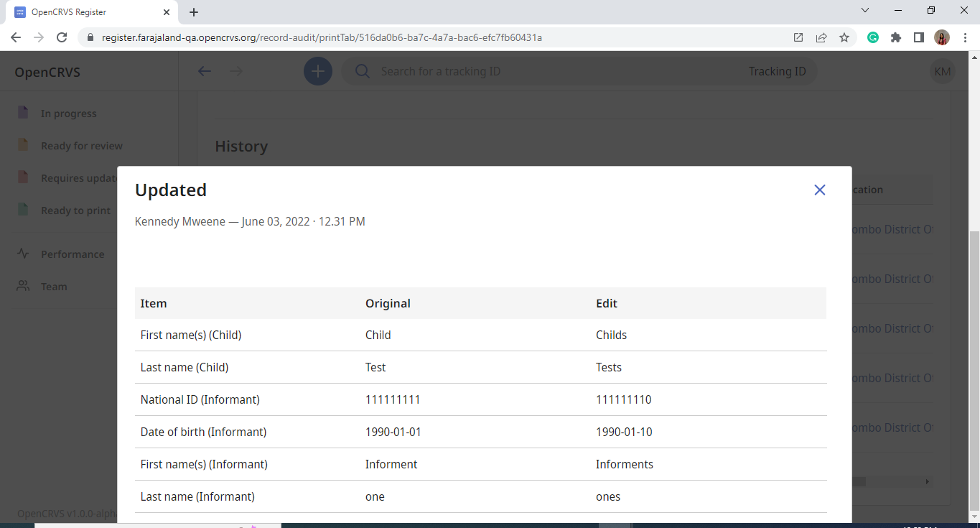Open the Chrome three-dot menu
Image resolution: width=980 pixels, height=528 pixels.
(965, 37)
